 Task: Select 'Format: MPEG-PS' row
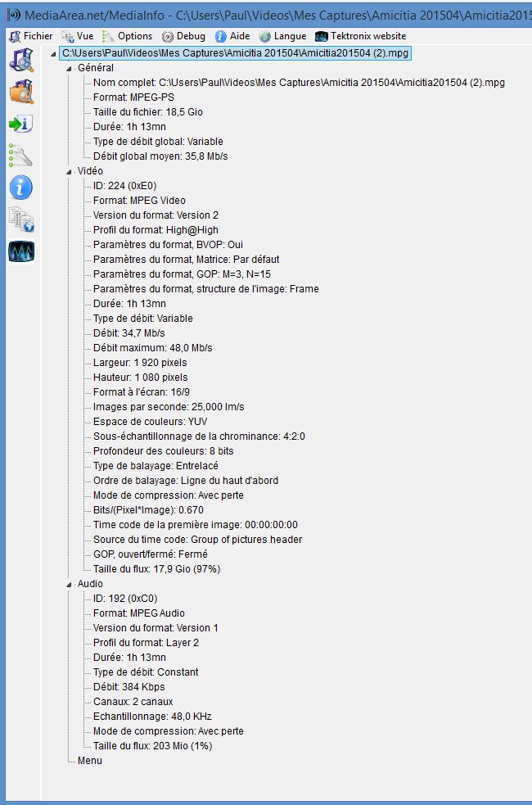(133, 97)
